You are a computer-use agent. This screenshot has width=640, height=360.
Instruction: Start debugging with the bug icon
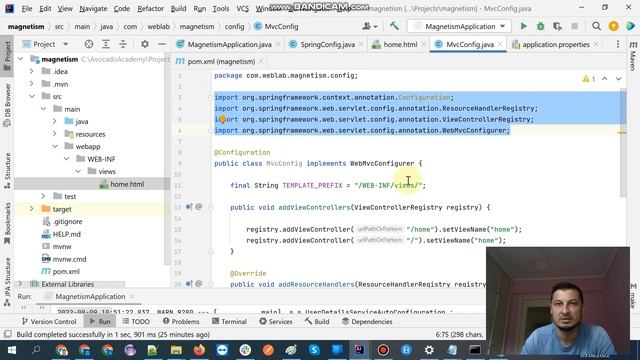540,26
